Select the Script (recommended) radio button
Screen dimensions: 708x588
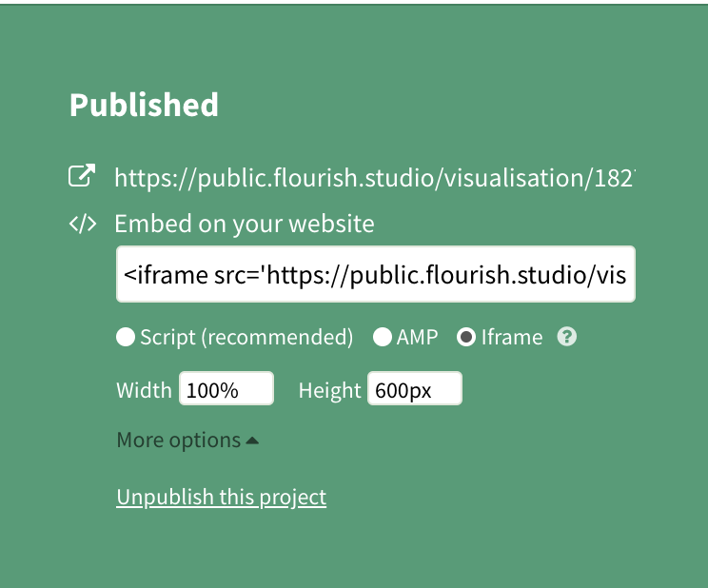click(x=126, y=337)
